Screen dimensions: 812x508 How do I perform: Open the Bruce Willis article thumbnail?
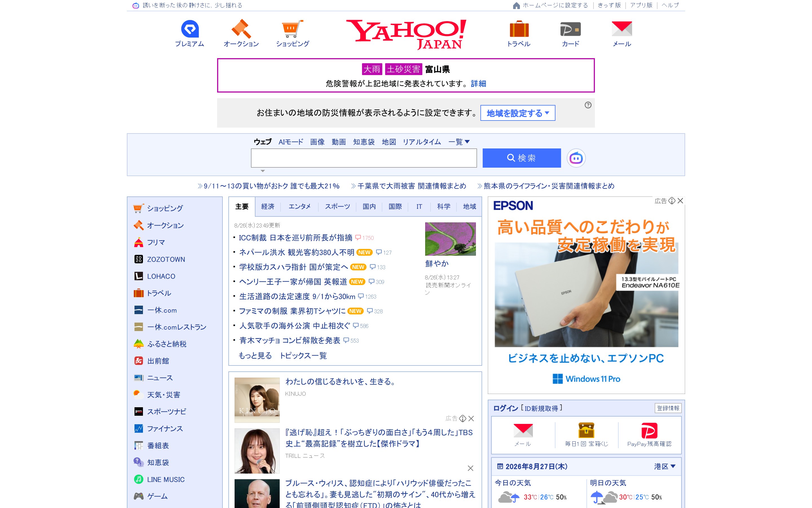tap(257, 493)
